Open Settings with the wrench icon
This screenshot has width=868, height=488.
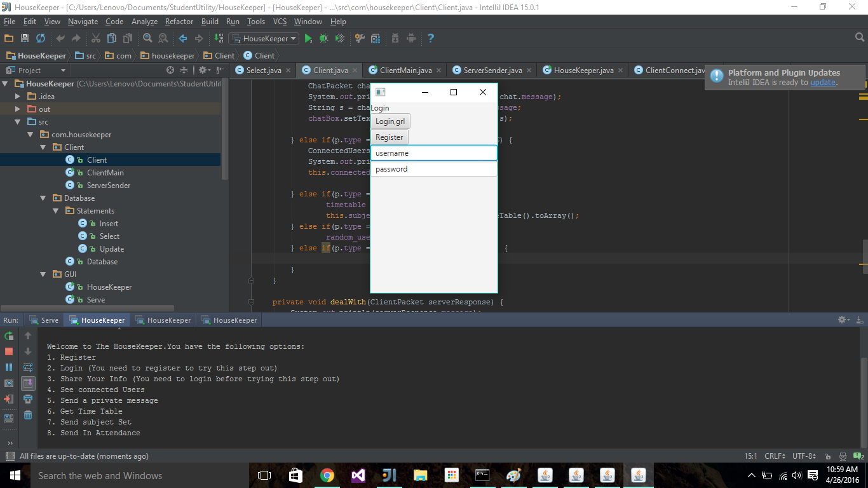360,39
